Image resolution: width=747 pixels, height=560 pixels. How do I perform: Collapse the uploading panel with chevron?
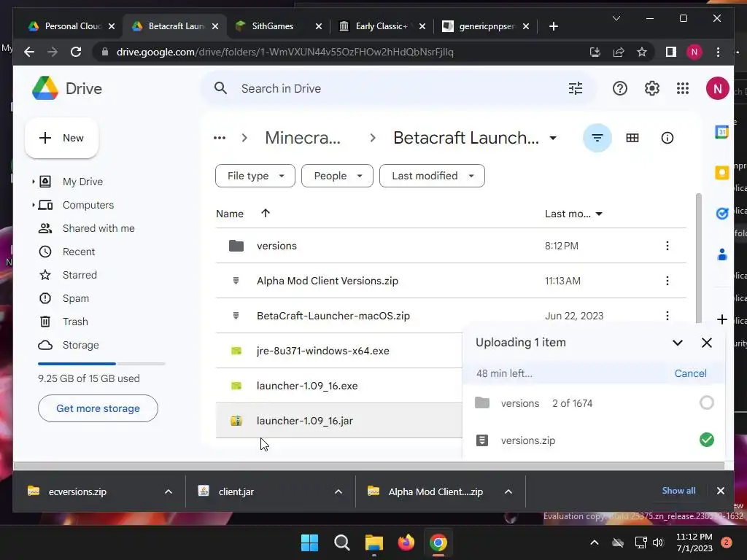coord(678,343)
